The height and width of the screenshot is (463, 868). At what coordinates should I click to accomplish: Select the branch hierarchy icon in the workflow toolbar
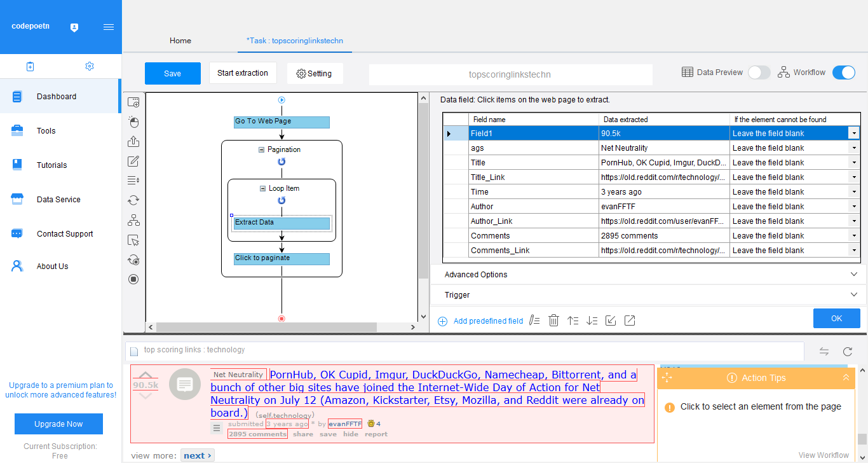coord(133,220)
